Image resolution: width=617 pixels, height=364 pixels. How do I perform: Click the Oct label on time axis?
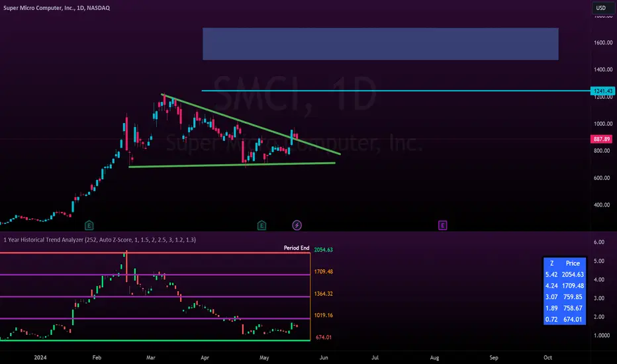[547, 357]
